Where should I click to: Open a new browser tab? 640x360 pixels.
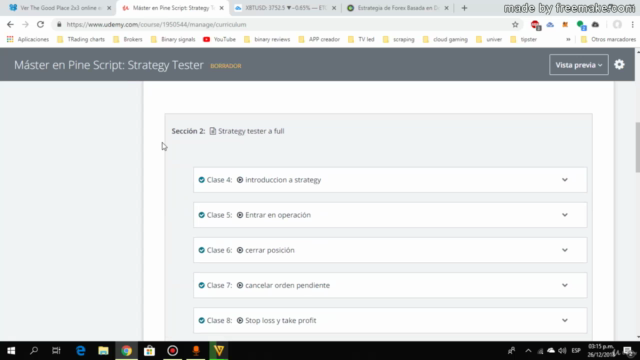click(x=464, y=8)
